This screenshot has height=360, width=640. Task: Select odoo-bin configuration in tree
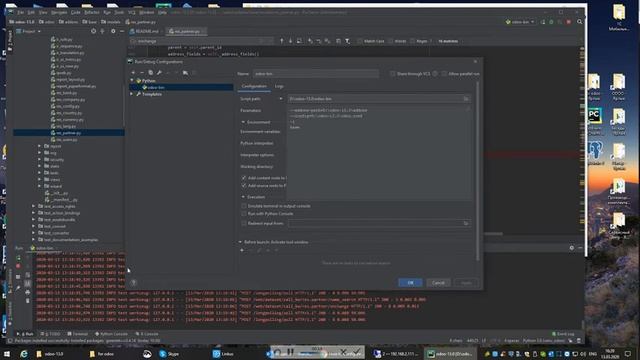181,87
